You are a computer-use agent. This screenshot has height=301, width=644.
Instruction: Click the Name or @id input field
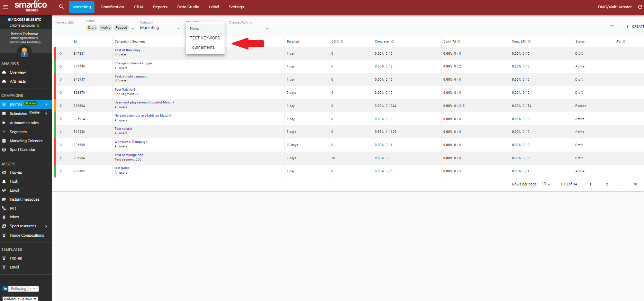[x=68, y=28]
